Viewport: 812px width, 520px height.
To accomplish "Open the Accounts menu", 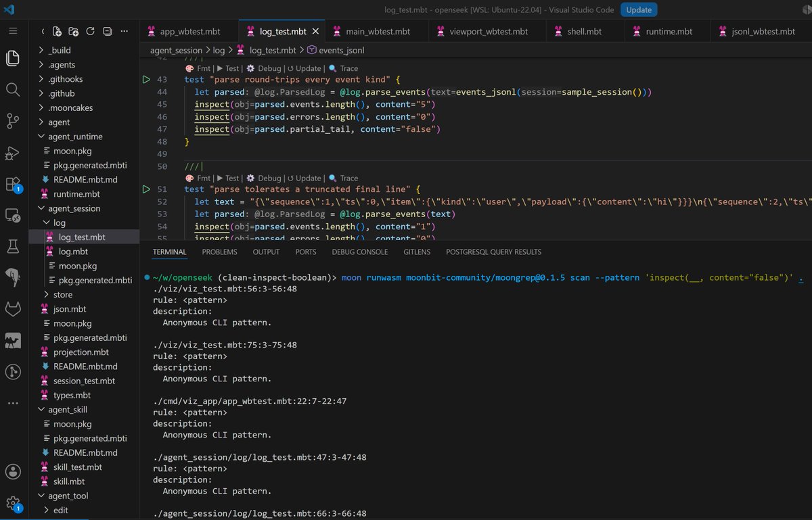I will click(12, 471).
